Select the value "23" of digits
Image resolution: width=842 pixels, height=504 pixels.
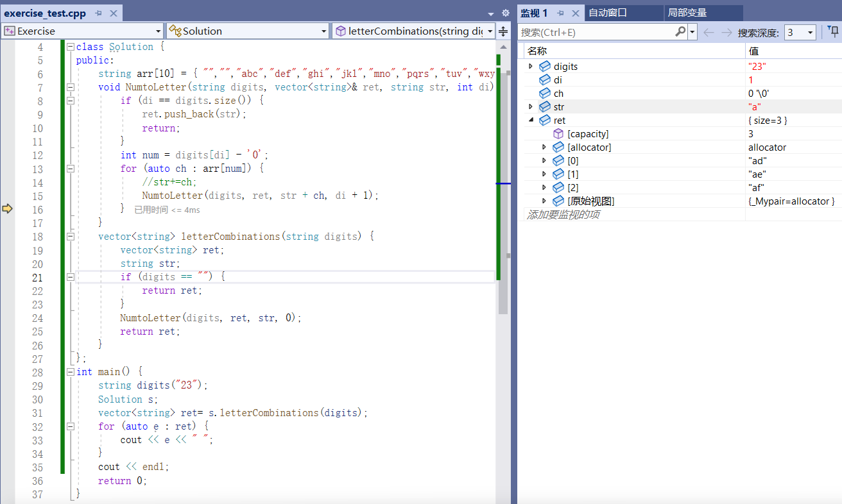[757, 66]
